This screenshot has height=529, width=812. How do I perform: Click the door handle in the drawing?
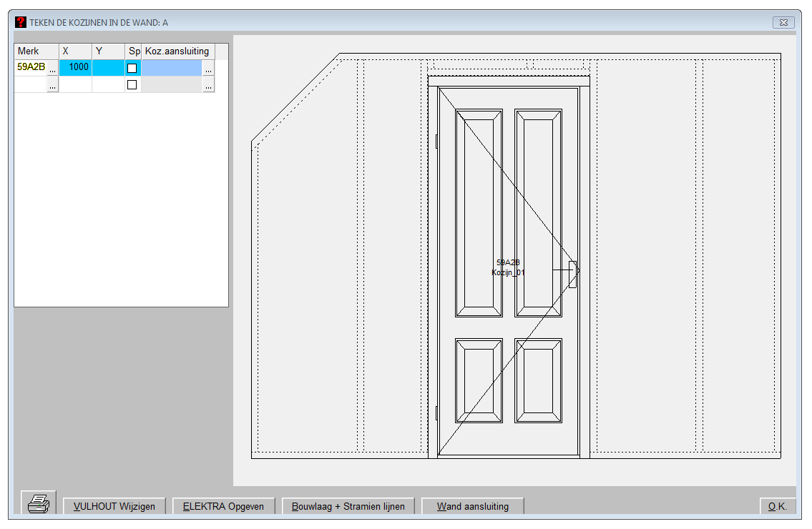tap(572, 274)
